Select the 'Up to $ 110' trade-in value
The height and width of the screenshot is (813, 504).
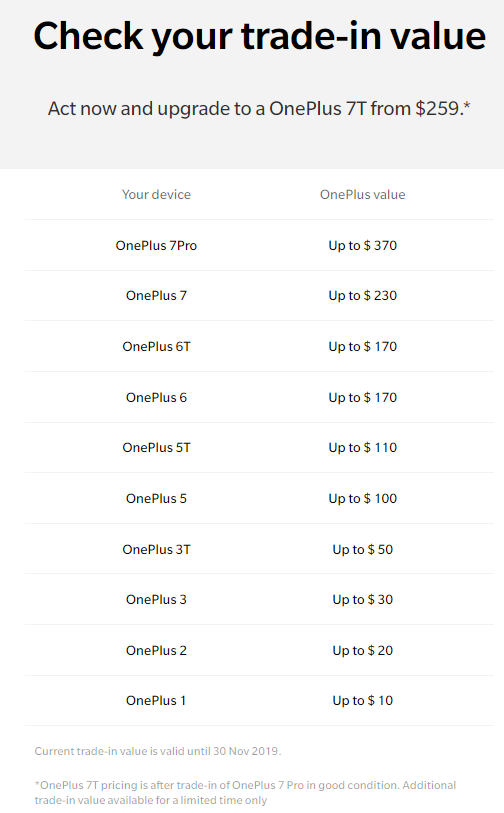pos(362,447)
